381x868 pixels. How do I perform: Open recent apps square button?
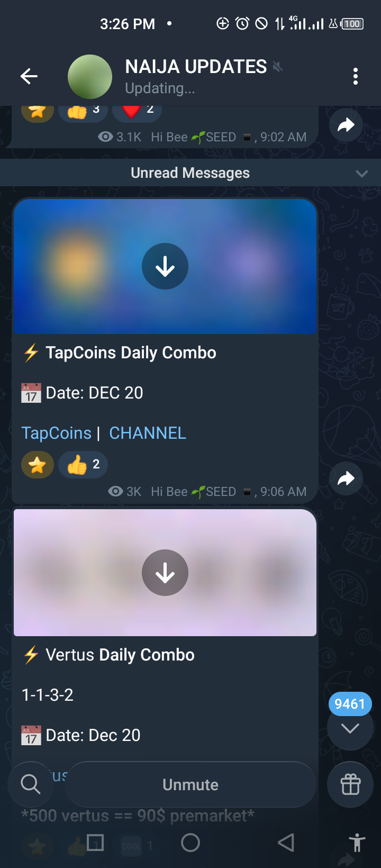(95, 843)
